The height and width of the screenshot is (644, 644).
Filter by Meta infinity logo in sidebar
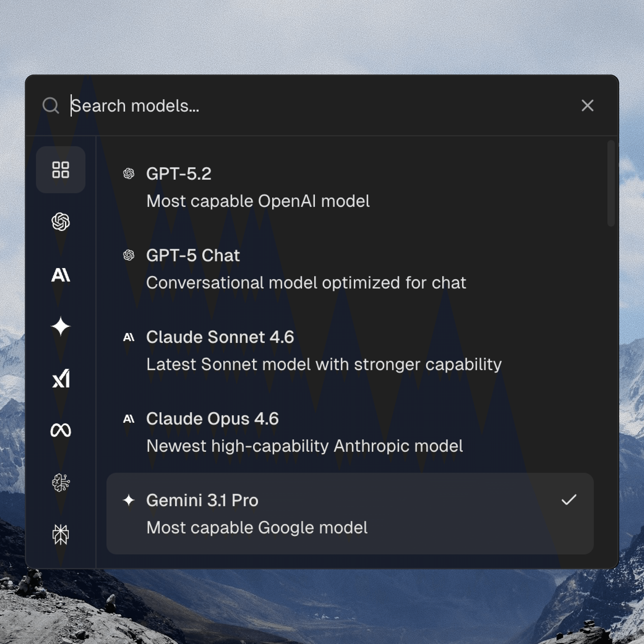(61, 430)
